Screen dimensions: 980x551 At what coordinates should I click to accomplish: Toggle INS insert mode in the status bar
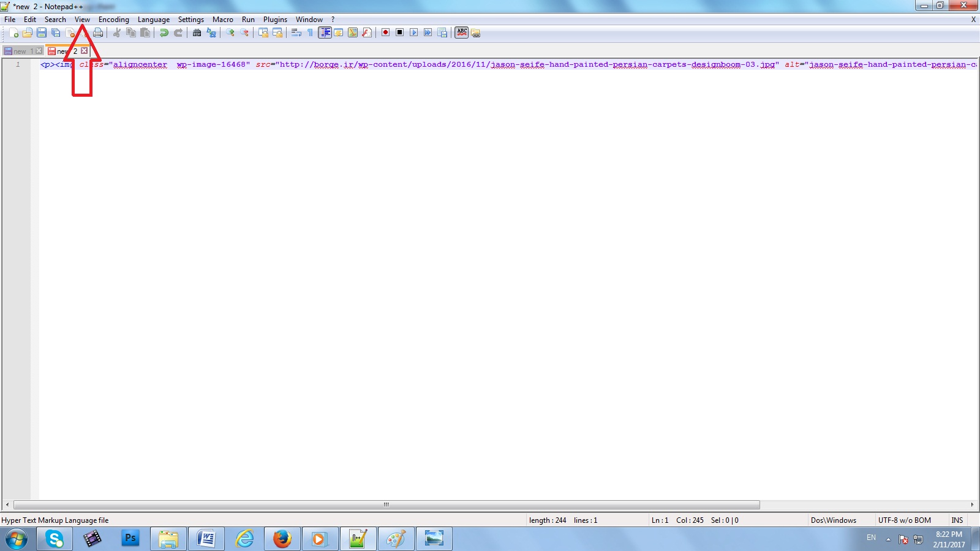point(957,520)
